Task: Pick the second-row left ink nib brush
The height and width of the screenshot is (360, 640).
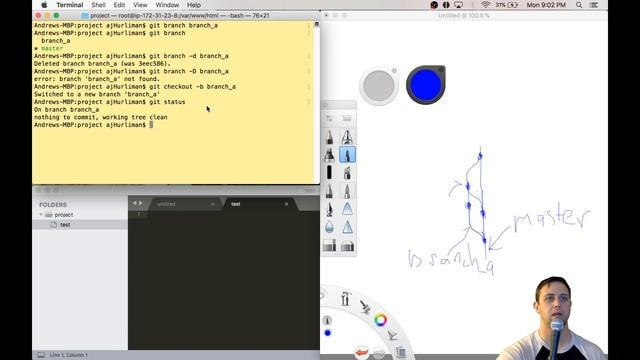Action: (329, 155)
